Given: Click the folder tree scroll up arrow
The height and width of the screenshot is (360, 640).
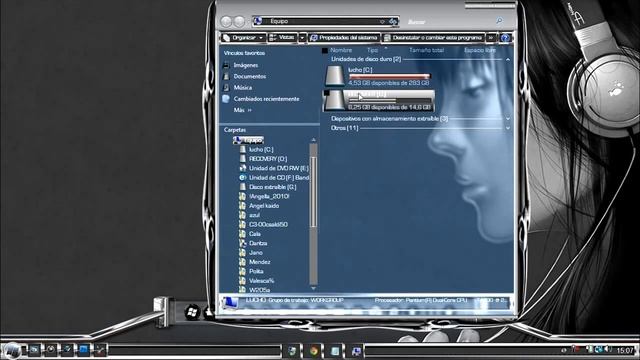Looking at the screenshot, I should (313, 140).
